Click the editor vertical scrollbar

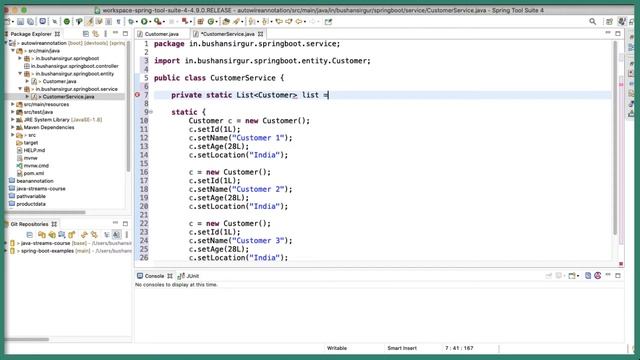point(615,139)
